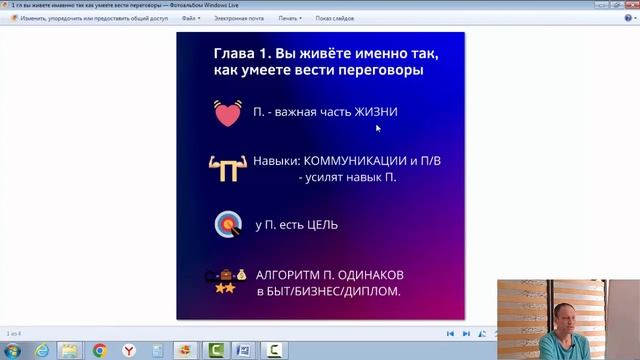Switch to the Windows Live Photo Gallery taskbar button

click(x=185, y=351)
